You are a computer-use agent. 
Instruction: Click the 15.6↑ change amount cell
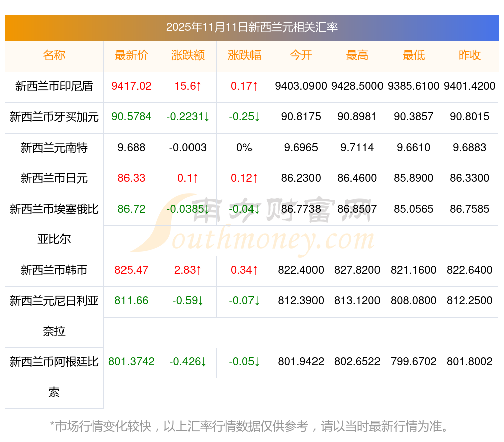188,86
